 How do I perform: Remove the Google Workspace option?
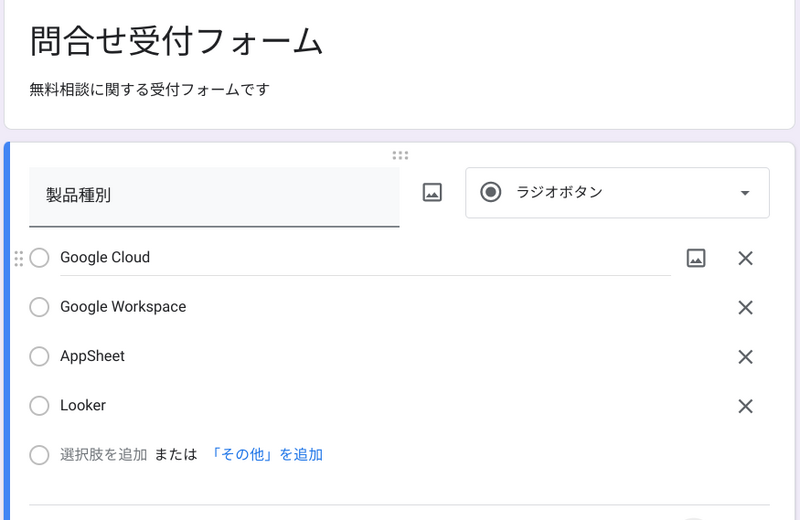pos(745,308)
